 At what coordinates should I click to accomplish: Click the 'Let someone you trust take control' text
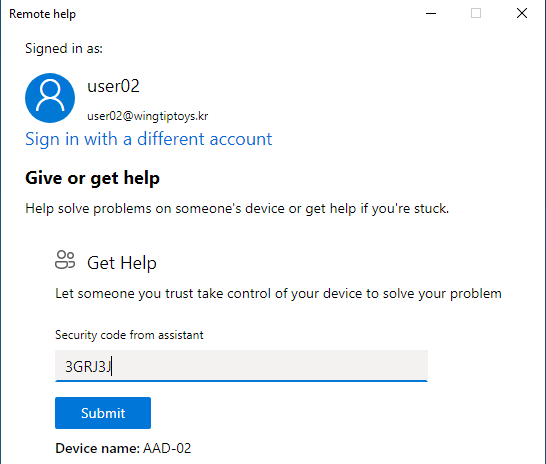tap(278, 293)
